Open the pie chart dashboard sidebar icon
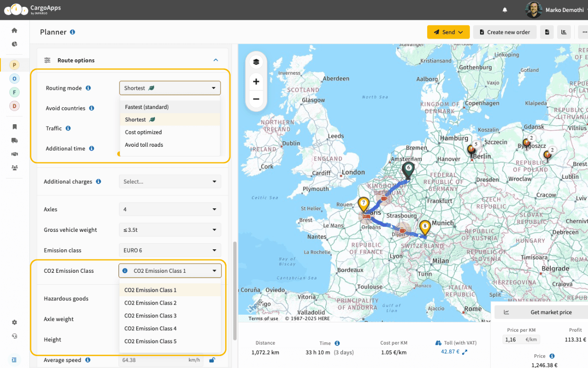588x368 pixels. coord(14,44)
